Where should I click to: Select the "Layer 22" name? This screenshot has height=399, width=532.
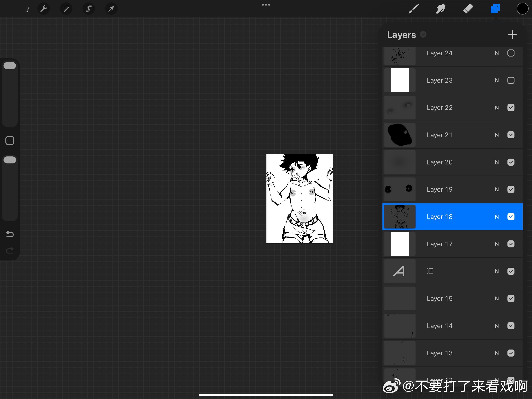(440, 108)
